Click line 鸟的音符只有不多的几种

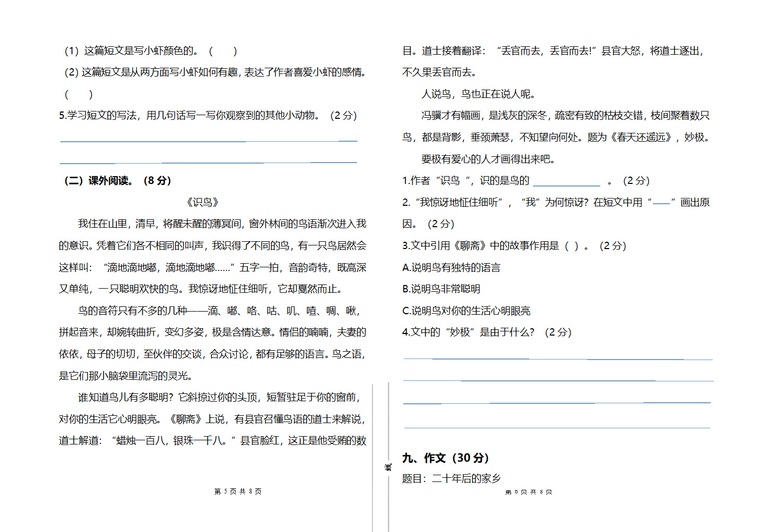219,311
